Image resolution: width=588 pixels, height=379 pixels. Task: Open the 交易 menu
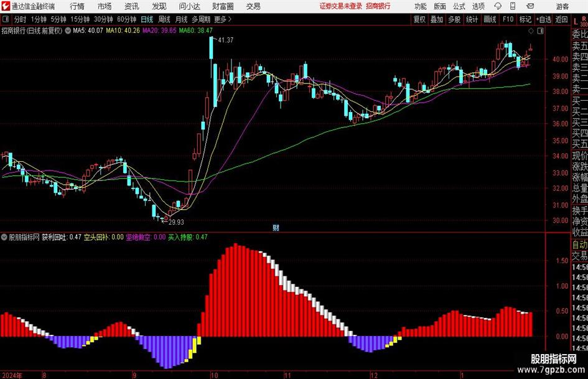click(x=253, y=6)
